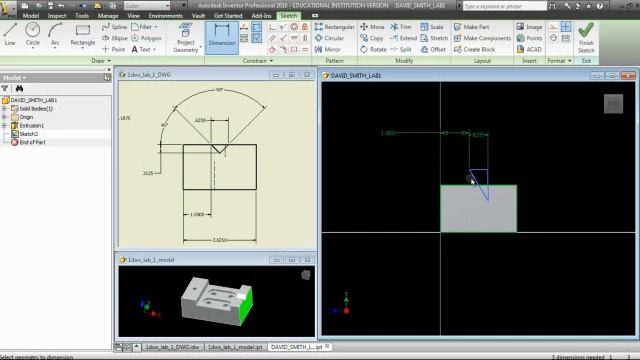
Task: Open the Get Started tab
Action: point(228,16)
